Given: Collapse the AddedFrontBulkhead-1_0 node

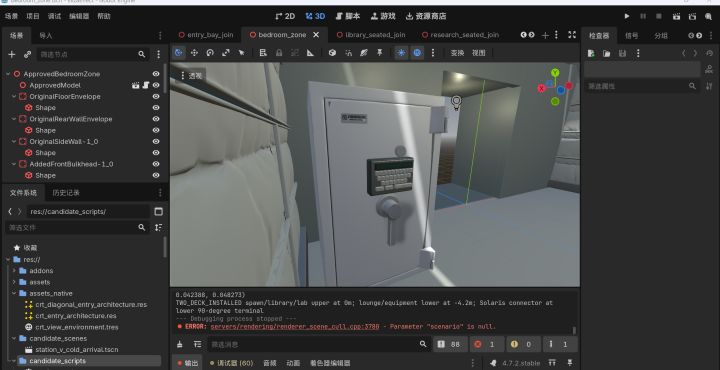Looking at the screenshot, I should (14, 164).
